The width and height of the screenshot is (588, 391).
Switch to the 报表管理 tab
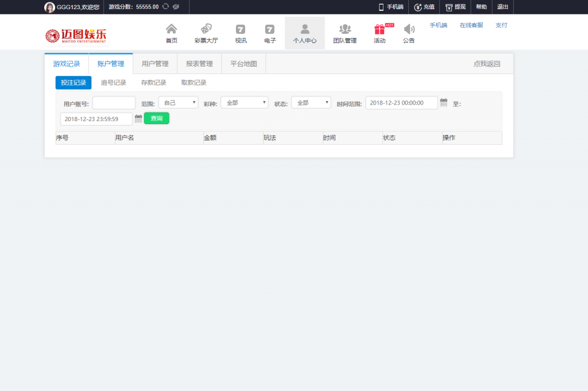199,64
